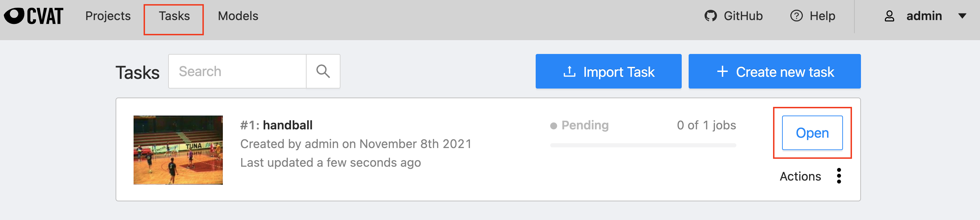Click the job progress bar
The image size is (980, 220).
pos(643,145)
